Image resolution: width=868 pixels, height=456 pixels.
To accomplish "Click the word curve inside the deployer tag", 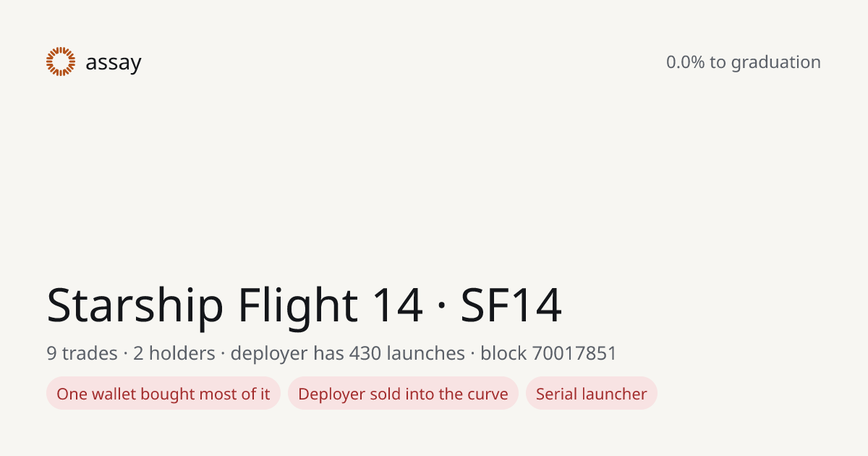I will pyautogui.click(x=488, y=394).
